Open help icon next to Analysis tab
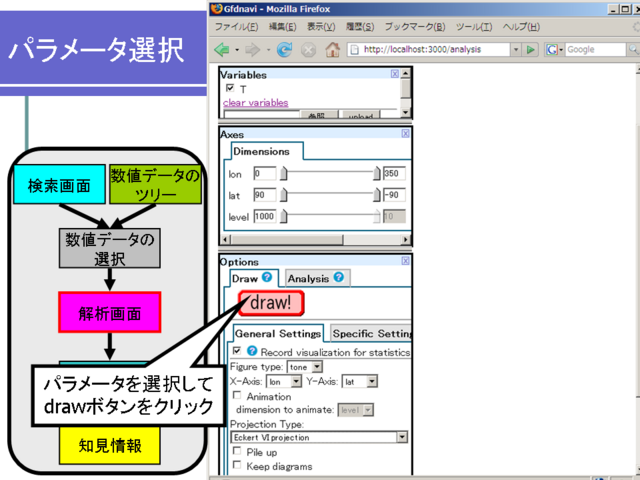 (x=338, y=277)
